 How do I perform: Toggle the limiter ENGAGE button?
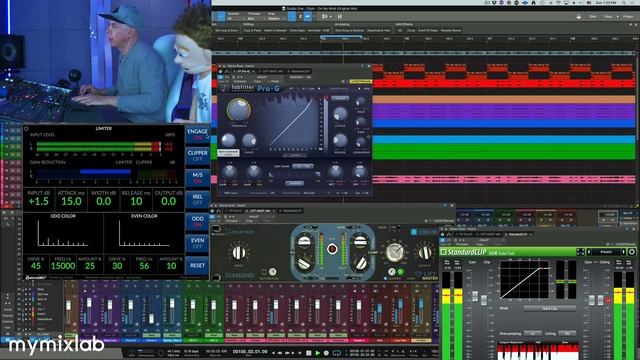coord(198,134)
